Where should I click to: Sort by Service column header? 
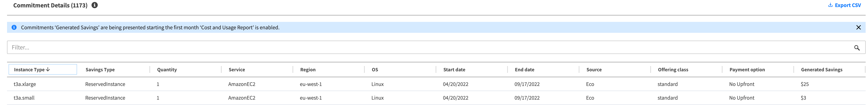coord(237,70)
